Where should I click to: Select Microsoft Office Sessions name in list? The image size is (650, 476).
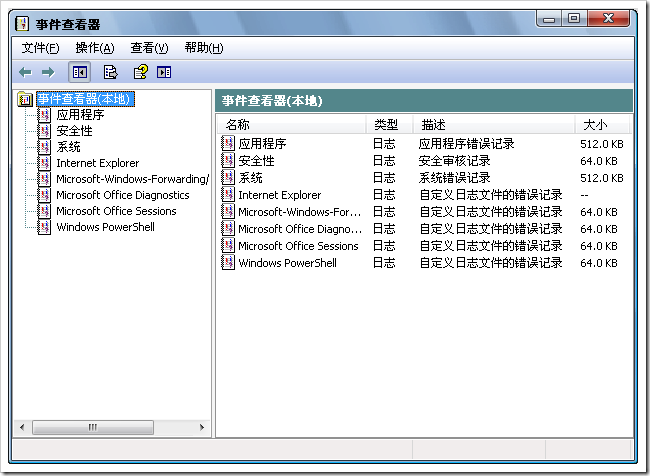tap(298, 246)
